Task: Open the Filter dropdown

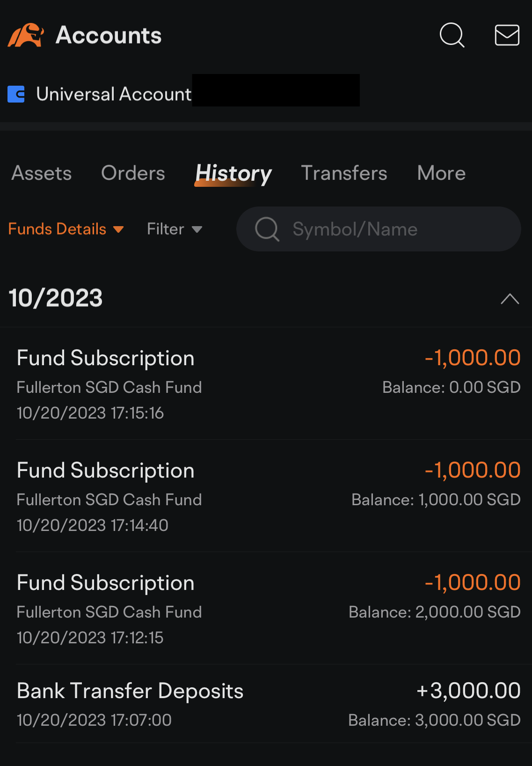Action: pos(174,229)
